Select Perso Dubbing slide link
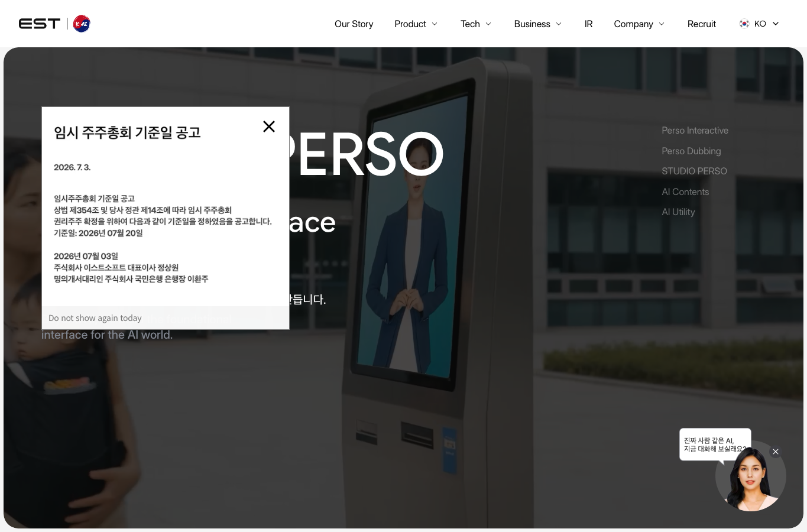Screen dimensions: 807x532 (691, 151)
